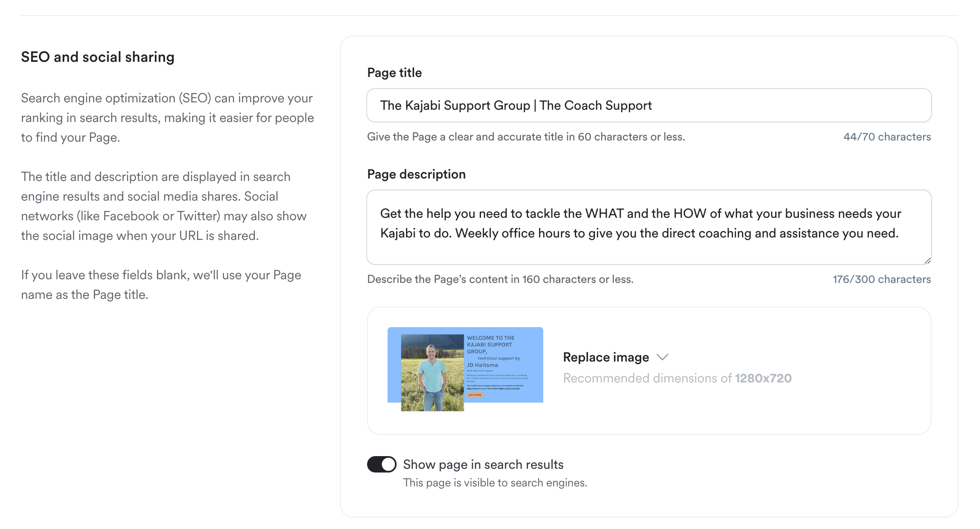Click the Recommended dimensions 1280x720 text
Image resolution: width=980 pixels, height=529 pixels.
tap(677, 378)
